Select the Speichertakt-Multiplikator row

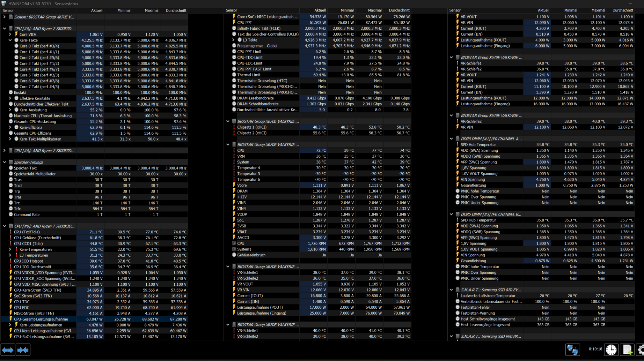pyautogui.click(x=94, y=174)
